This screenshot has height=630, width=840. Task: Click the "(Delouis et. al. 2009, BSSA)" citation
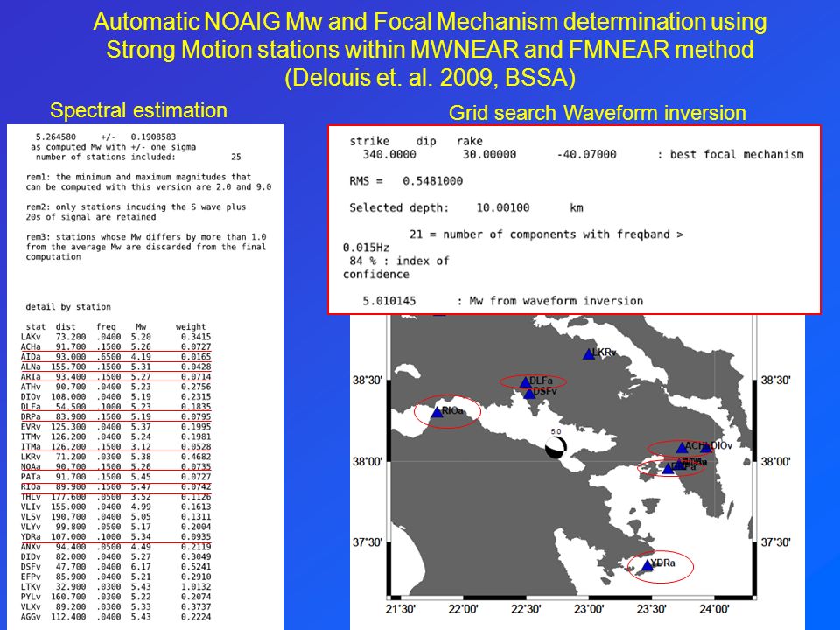(x=430, y=78)
